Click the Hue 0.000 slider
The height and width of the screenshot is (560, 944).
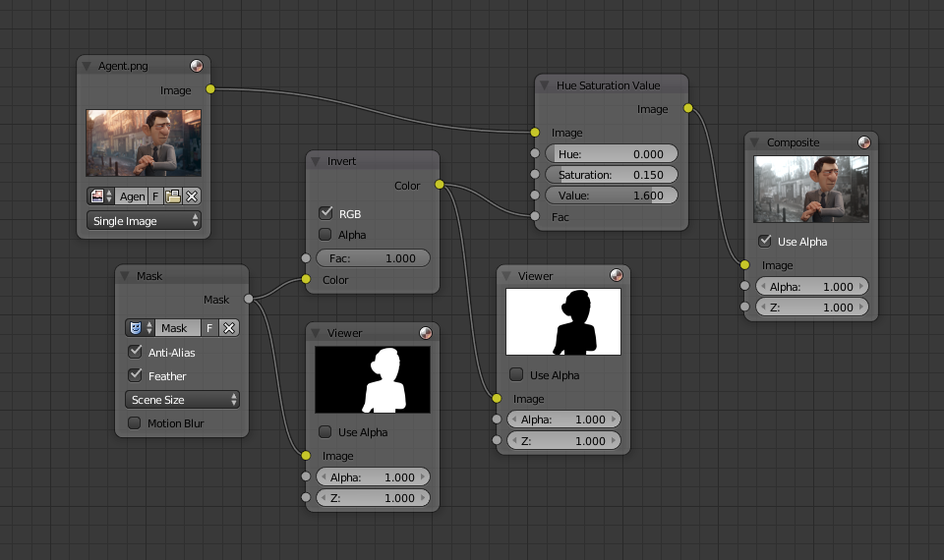[x=612, y=154]
